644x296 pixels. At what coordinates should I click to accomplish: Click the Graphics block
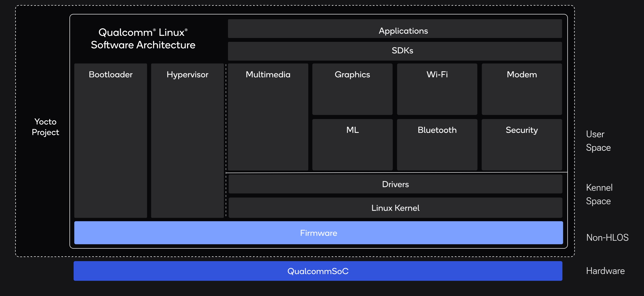[x=352, y=89]
